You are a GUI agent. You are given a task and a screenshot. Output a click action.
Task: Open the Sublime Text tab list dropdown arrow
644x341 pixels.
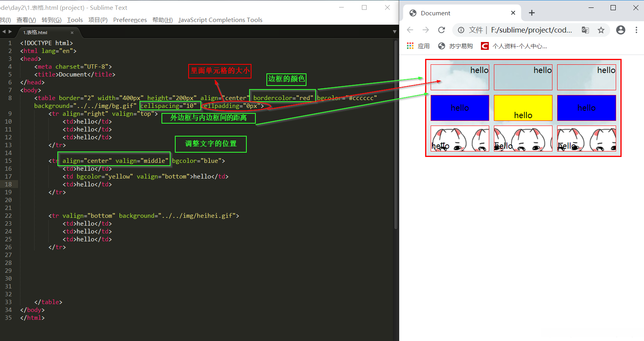tap(394, 32)
